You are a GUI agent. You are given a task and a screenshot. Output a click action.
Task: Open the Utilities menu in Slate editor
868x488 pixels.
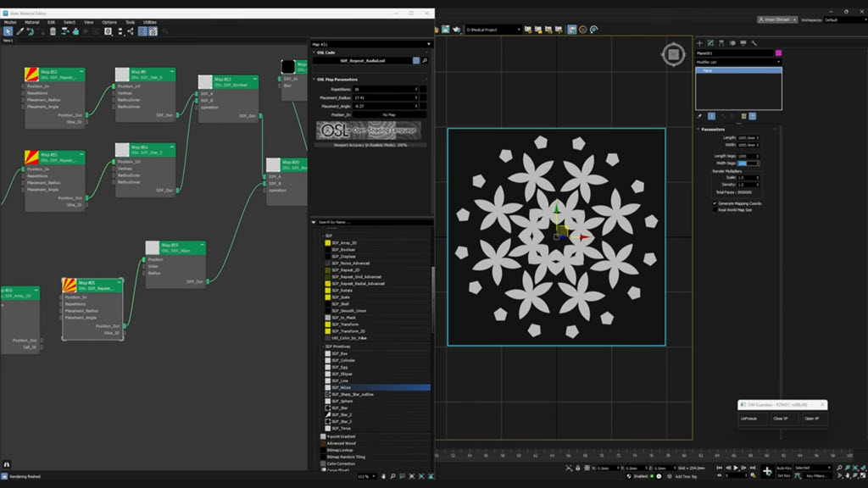tap(149, 22)
